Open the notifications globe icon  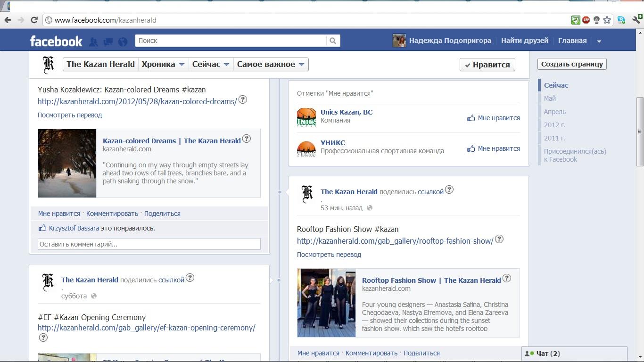pos(123,41)
